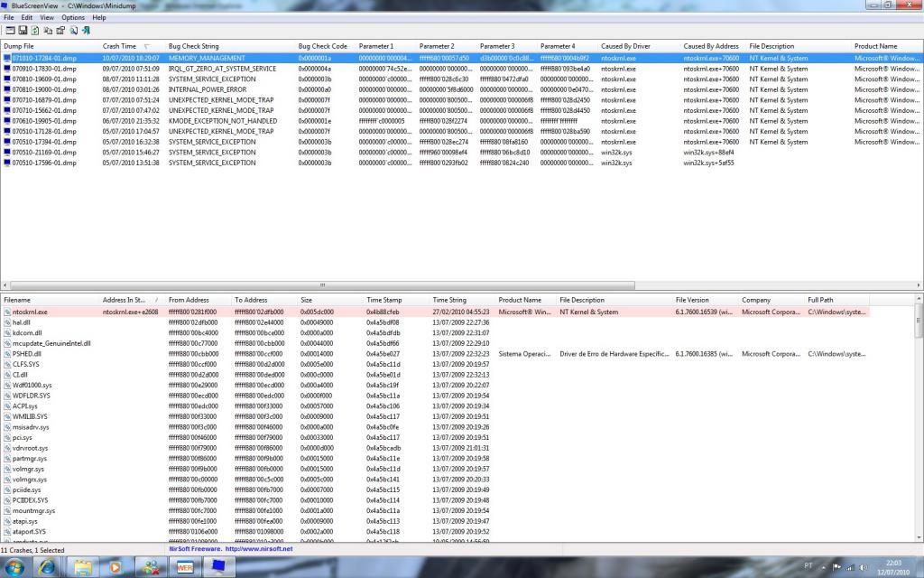Click the win32k.sys+5af55 caused-by address
This screenshot has width=924, height=578.
708,163
